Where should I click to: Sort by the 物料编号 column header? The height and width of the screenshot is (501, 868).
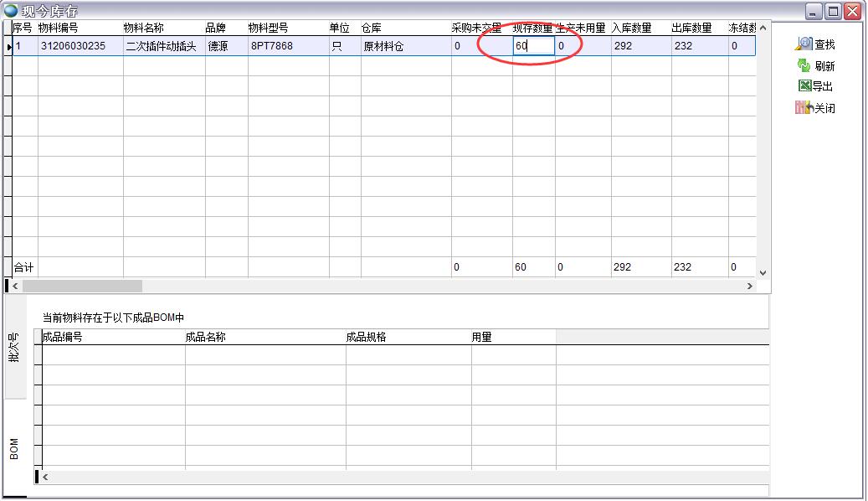(x=59, y=28)
